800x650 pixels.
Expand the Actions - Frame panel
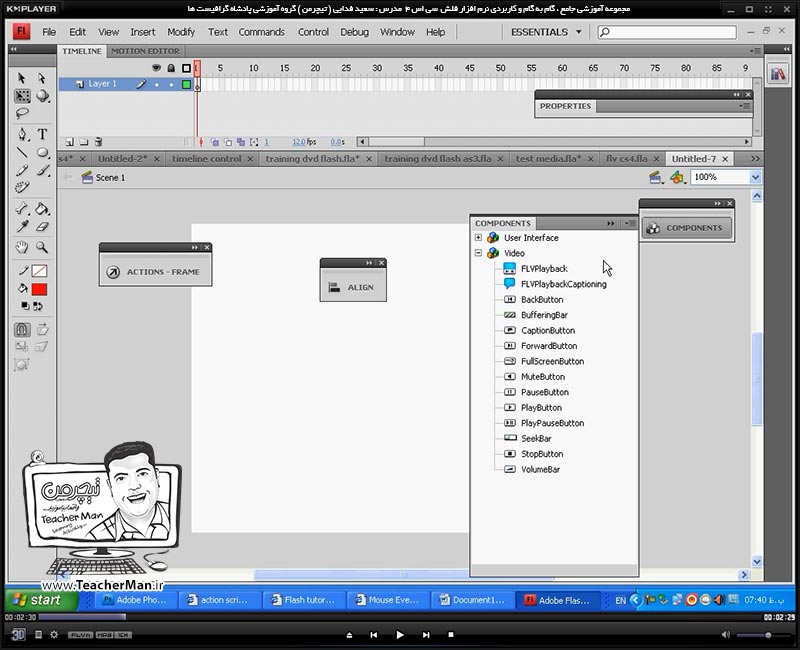[194, 247]
